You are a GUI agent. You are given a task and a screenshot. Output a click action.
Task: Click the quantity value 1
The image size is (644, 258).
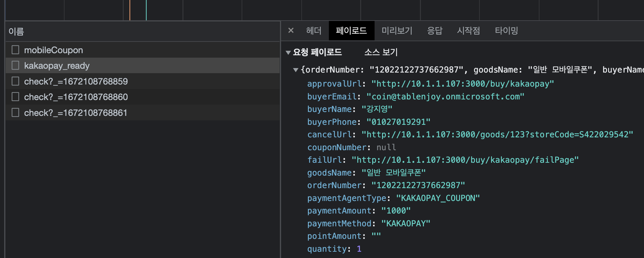point(359,249)
